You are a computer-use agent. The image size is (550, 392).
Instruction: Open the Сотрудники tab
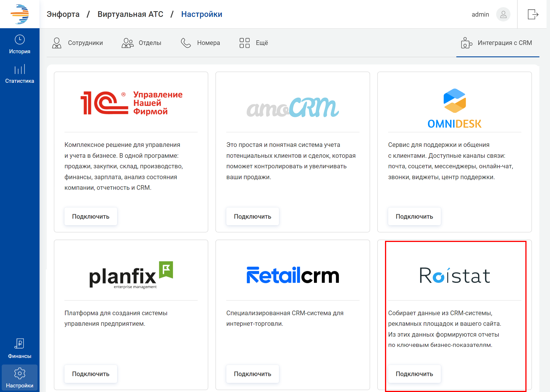coord(77,43)
